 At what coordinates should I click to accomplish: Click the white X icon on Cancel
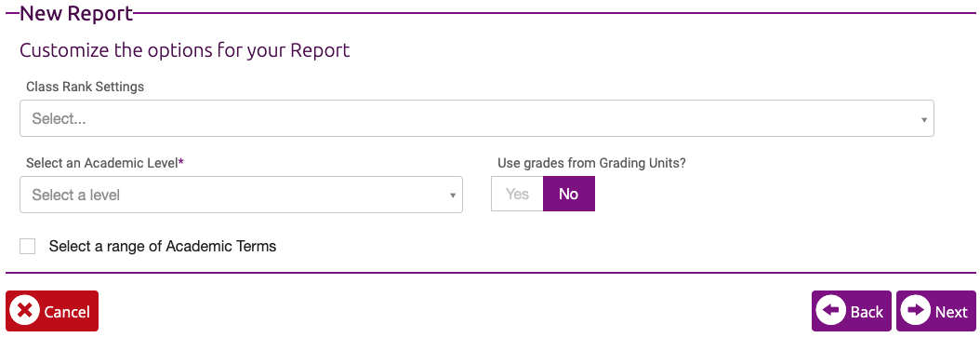click(x=25, y=311)
